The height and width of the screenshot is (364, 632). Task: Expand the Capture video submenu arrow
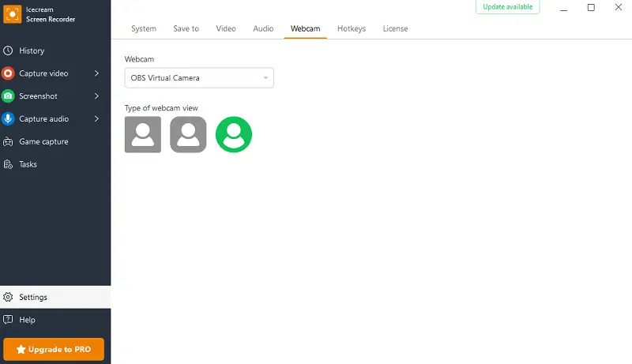tap(96, 73)
